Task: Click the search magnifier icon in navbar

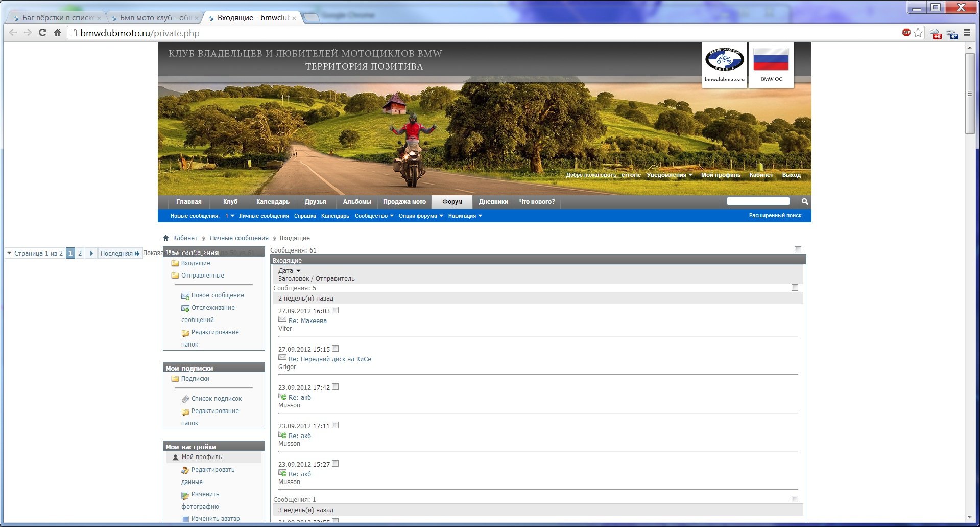Action: click(805, 202)
